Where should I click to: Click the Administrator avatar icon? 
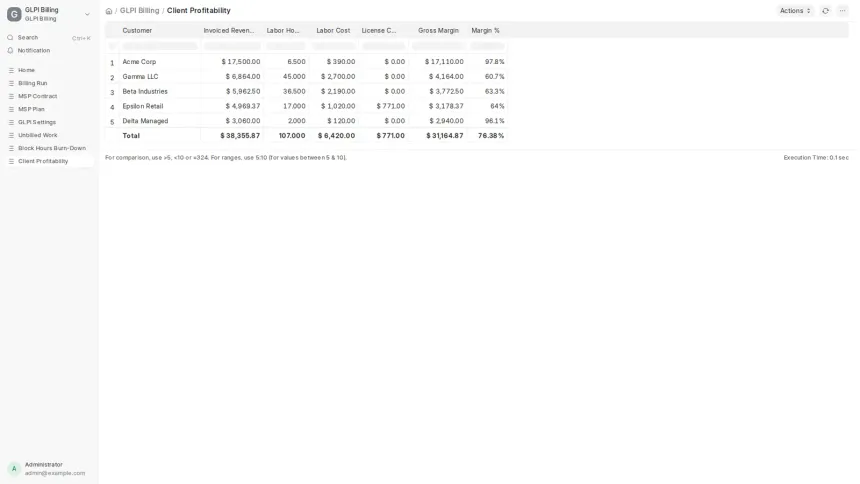[x=14, y=469]
